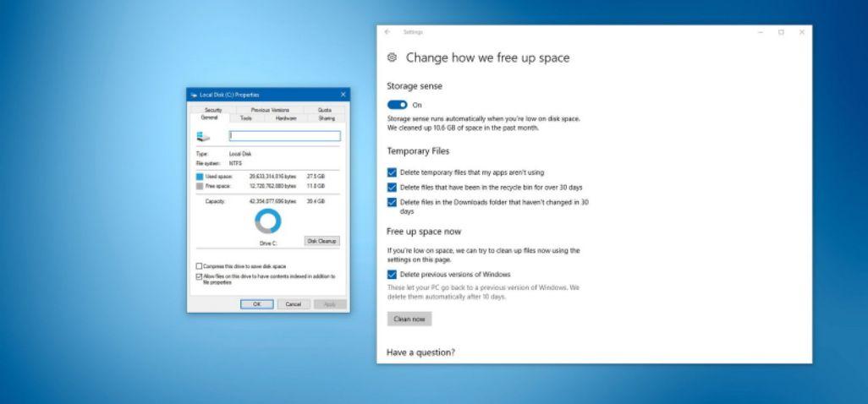Click the title bar drive icon of Properties dialog

(194, 95)
